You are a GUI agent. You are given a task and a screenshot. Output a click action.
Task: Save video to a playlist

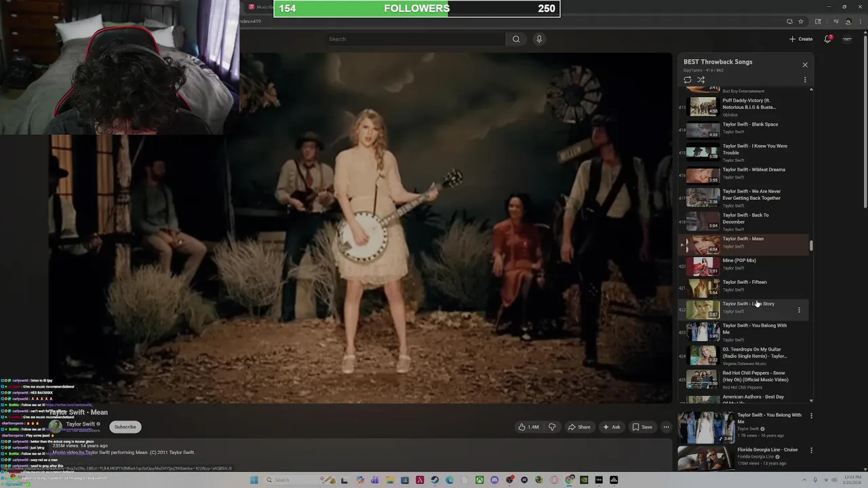tap(642, 427)
